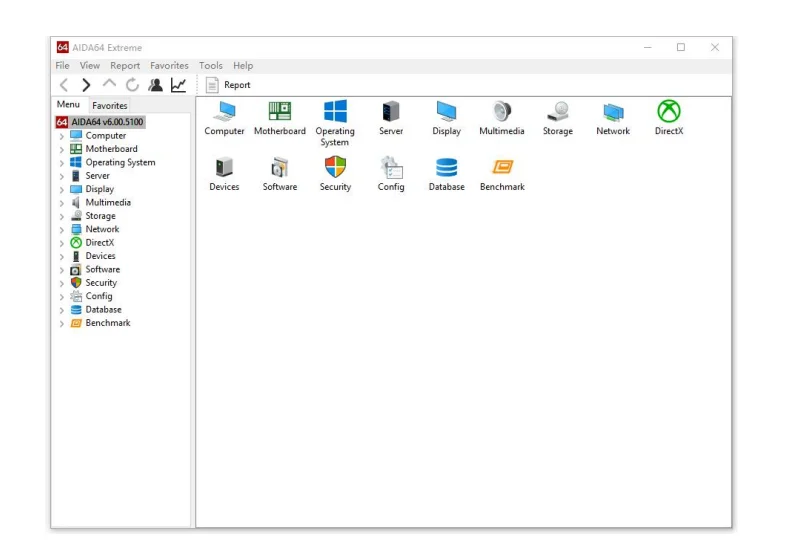
Task: Select Motherboard in the sidebar tree
Action: click(x=112, y=149)
